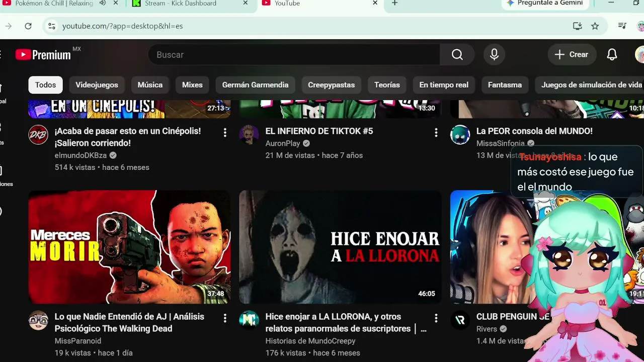Focus the Buscar search field
The height and width of the screenshot is (362, 644).
[294, 55]
